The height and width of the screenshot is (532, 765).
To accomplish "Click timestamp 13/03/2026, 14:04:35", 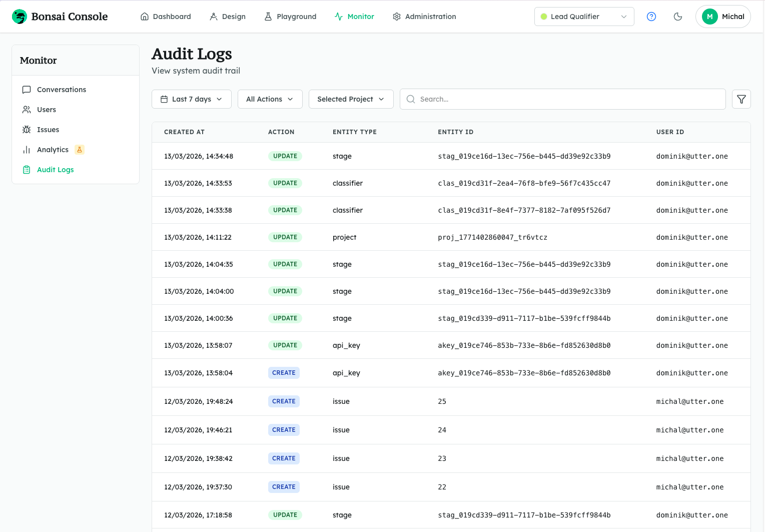I will (x=199, y=264).
